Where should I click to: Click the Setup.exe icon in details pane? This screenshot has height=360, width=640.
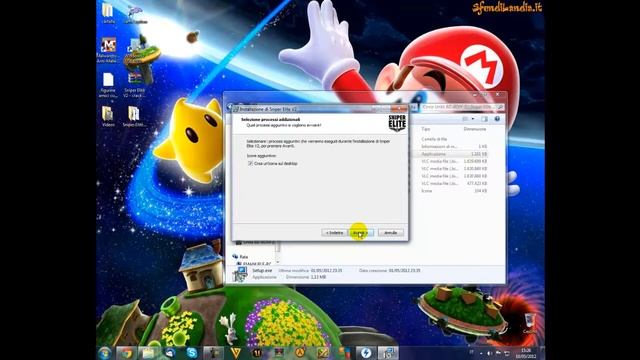click(240, 274)
